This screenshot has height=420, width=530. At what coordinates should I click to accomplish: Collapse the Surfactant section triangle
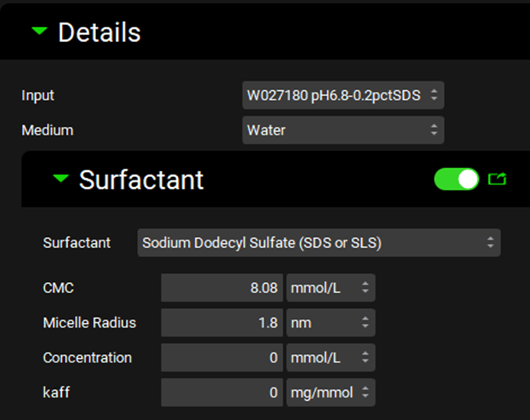[60, 178]
